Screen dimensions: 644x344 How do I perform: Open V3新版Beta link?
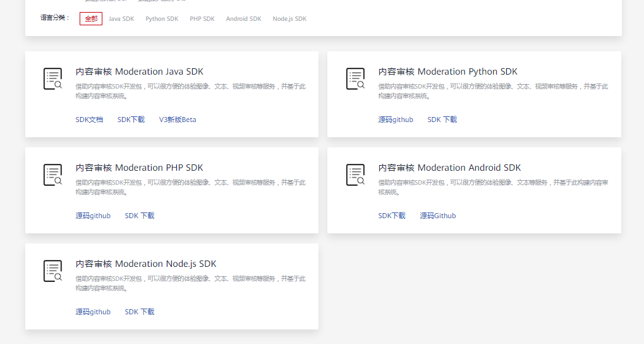coord(178,120)
